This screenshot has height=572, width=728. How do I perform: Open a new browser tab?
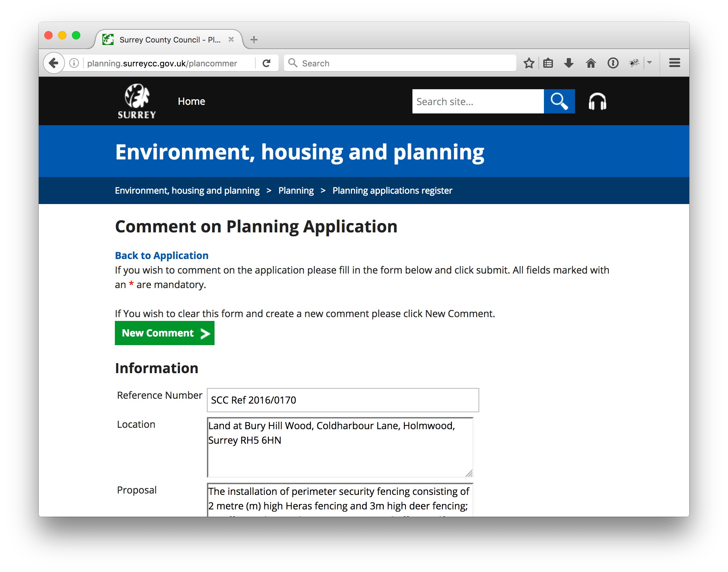(x=254, y=40)
